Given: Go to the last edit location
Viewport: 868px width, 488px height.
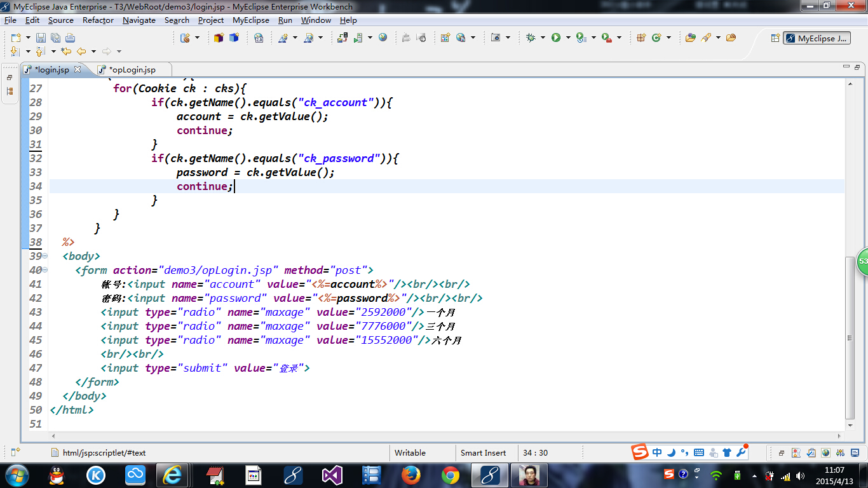Looking at the screenshot, I should coord(65,51).
